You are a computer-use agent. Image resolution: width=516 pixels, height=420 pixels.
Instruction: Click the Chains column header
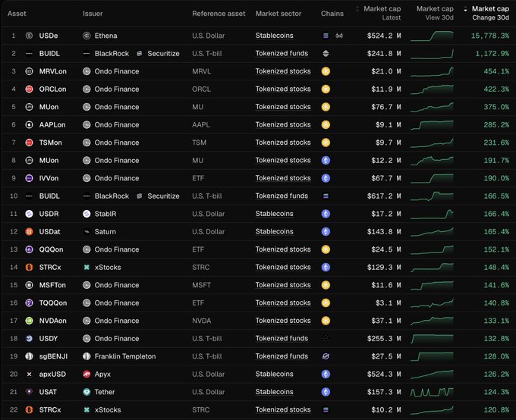(332, 14)
